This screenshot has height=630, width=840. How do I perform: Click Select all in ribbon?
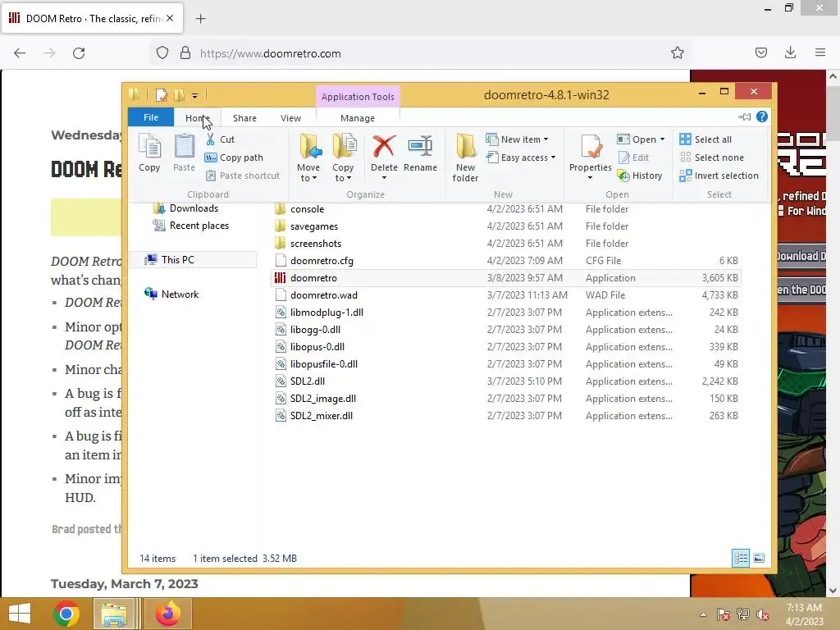click(x=705, y=139)
